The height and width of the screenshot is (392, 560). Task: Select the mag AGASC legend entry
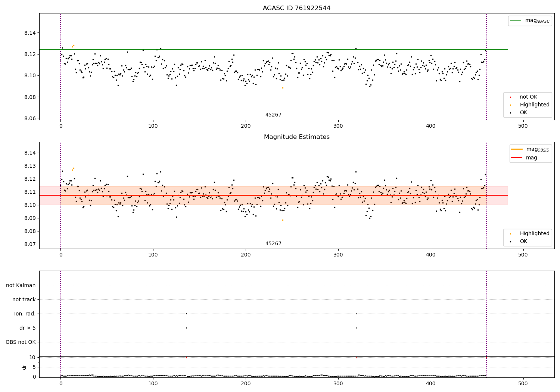(x=530, y=21)
